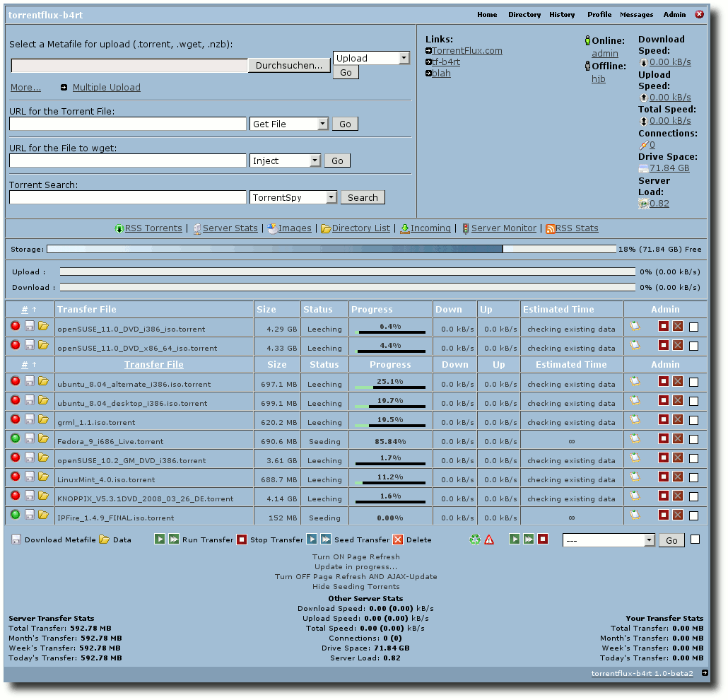Click the Durchsuchen browse button
The height and width of the screenshot is (700, 728).
pyautogui.click(x=289, y=66)
